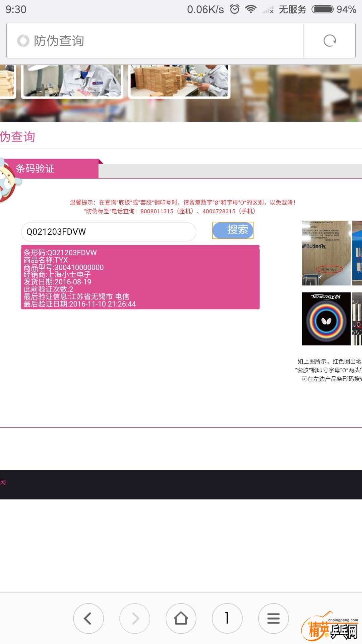The image size is (362, 644).
Task: Open the browser hamburger menu
Action: tap(274, 618)
